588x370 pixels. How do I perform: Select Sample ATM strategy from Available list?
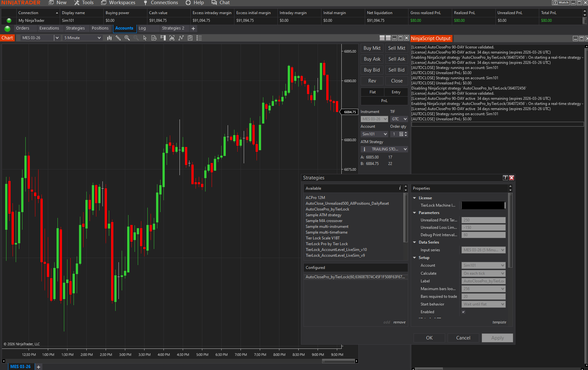click(x=323, y=215)
